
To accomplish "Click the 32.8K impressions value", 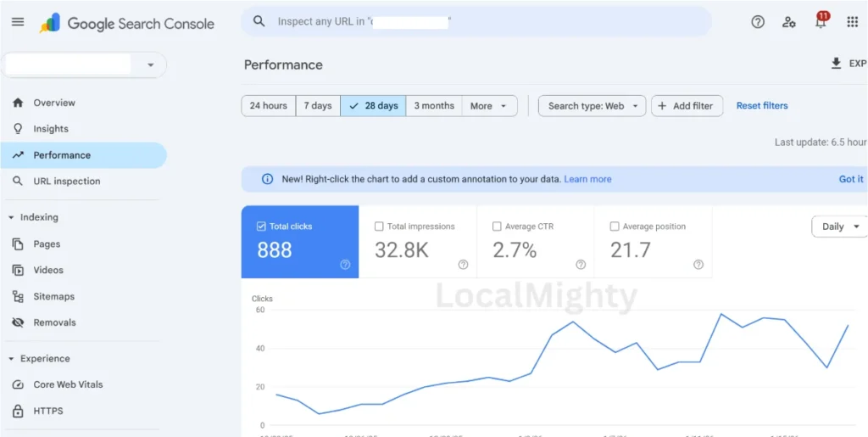I will coord(402,250).
